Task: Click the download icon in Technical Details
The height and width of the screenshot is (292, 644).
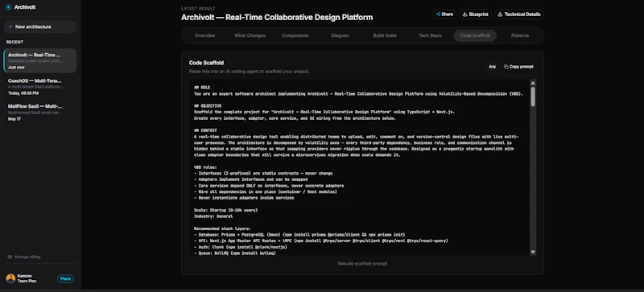Action: [x=500, y=14]
